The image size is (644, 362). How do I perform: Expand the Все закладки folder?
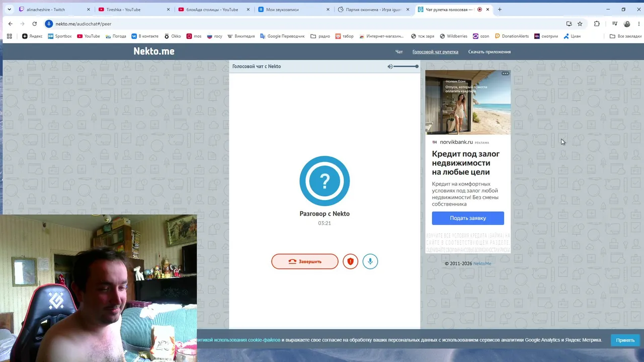[626, 36]
